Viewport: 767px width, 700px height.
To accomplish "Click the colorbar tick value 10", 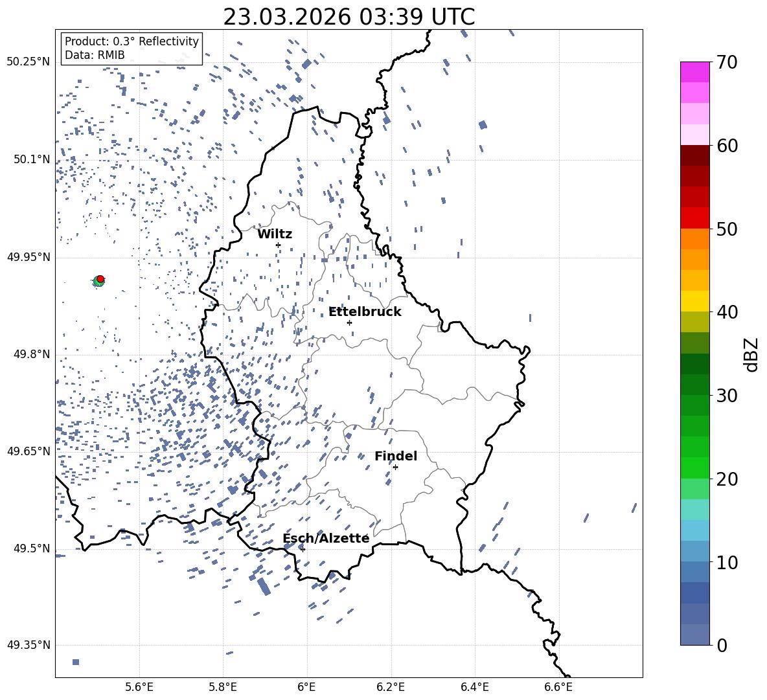I will pyautogui.click(x=727, y=562).
